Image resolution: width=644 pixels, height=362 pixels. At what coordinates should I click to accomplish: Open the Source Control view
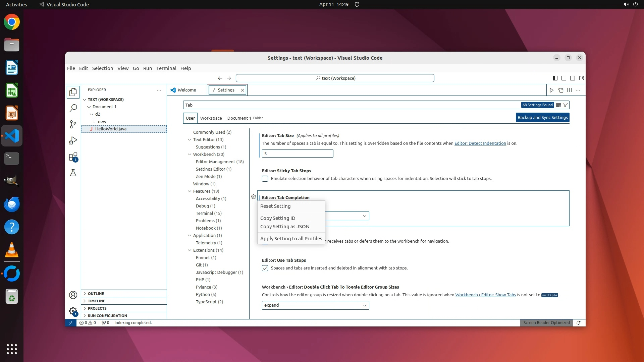[73, 124]
